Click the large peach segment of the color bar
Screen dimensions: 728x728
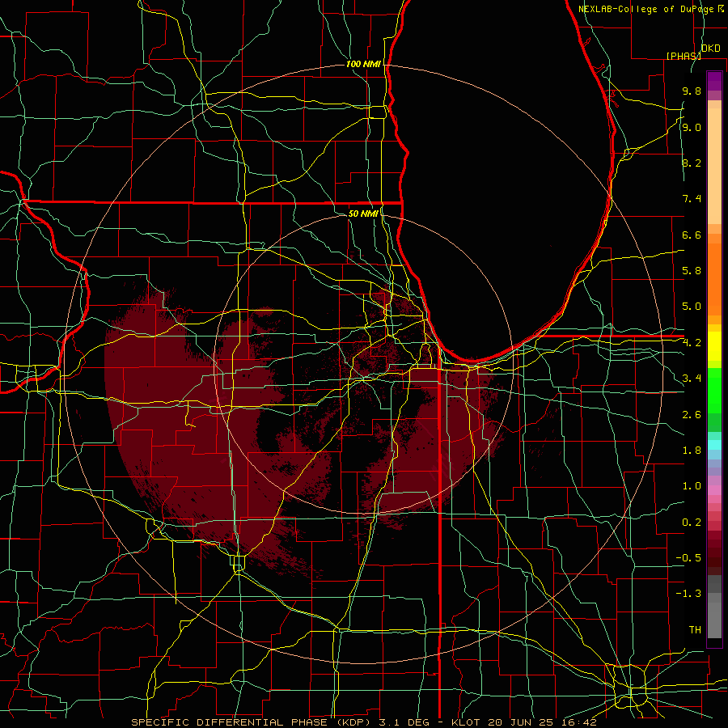click(x=714, y=166)
